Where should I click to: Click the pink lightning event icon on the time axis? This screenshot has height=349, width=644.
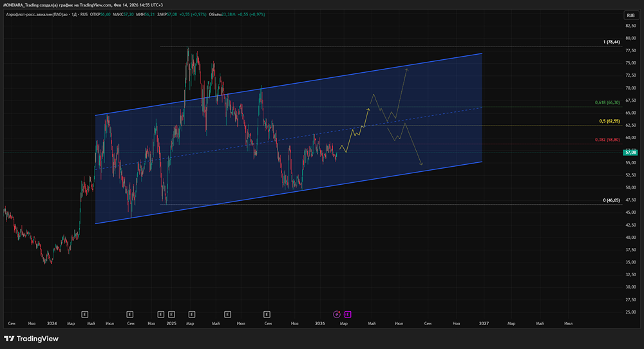[x=336, y=314]
